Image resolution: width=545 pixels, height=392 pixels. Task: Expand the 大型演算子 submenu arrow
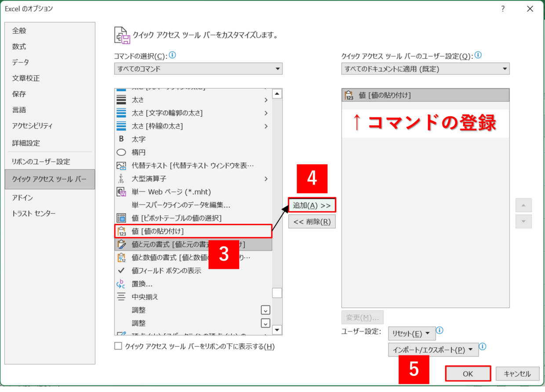tap(266, 179)
